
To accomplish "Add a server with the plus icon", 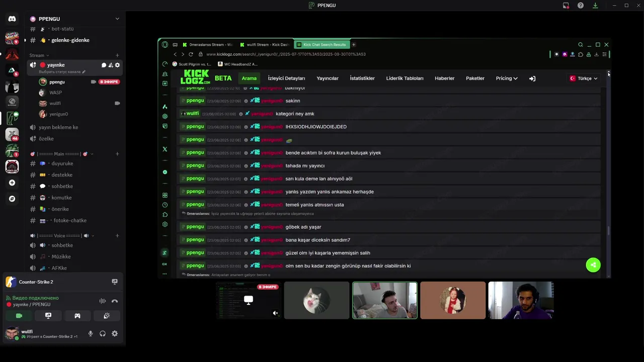I will tap(12, 183).
